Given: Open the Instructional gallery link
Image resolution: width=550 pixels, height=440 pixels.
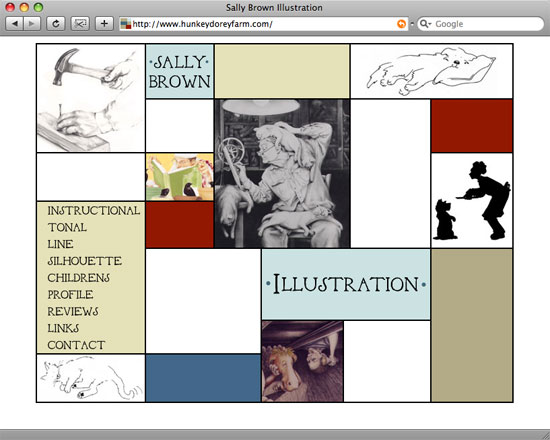Looking at the screenshot, I should click(94, 211).
